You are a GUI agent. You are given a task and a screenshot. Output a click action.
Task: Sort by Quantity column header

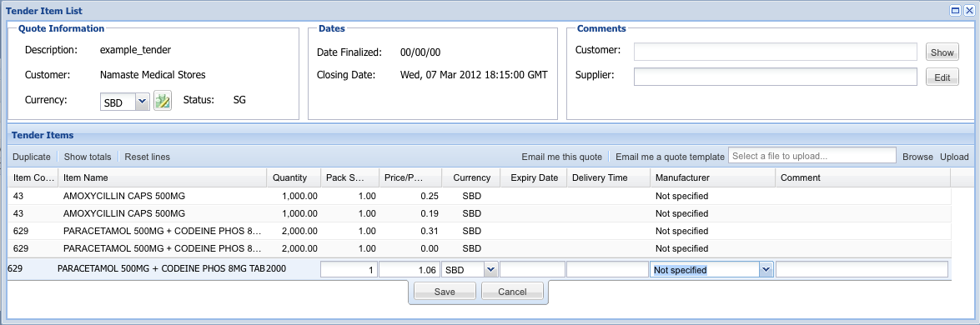point(294,177)
